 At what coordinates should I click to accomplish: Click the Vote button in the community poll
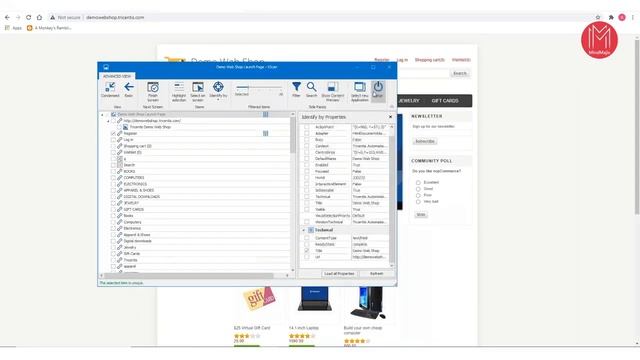pos(421,215)
